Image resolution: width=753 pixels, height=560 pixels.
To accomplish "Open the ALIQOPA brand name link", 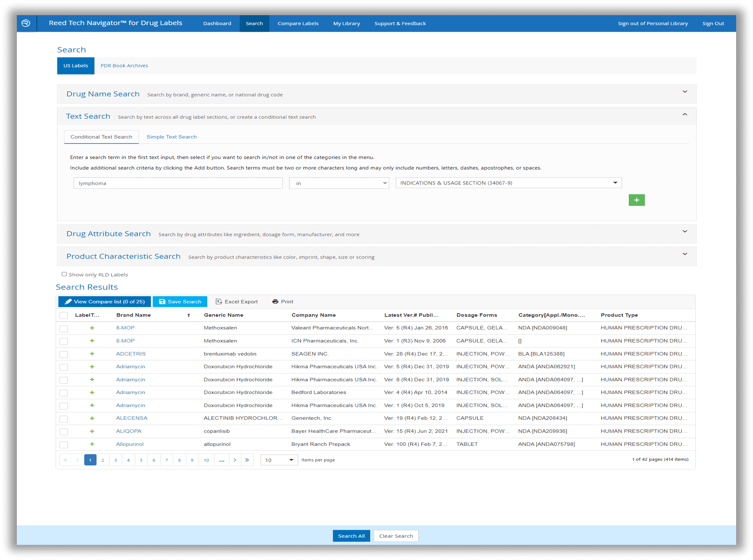I will (x=129, y=431).
